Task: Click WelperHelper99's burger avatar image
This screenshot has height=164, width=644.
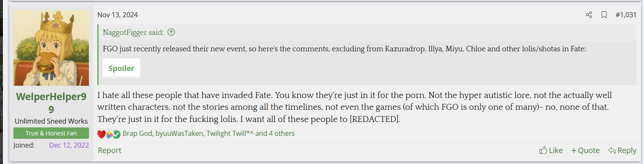Action: 51,48
